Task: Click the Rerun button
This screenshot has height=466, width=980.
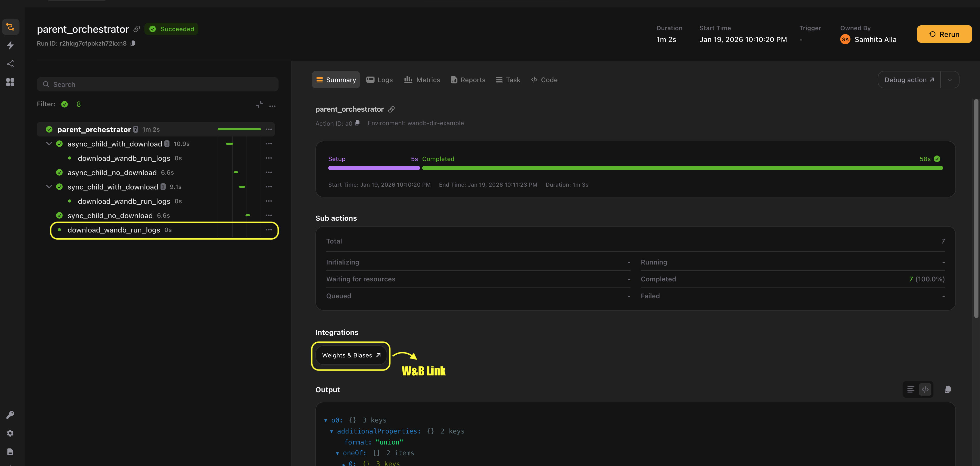Action: click(944, 34)
